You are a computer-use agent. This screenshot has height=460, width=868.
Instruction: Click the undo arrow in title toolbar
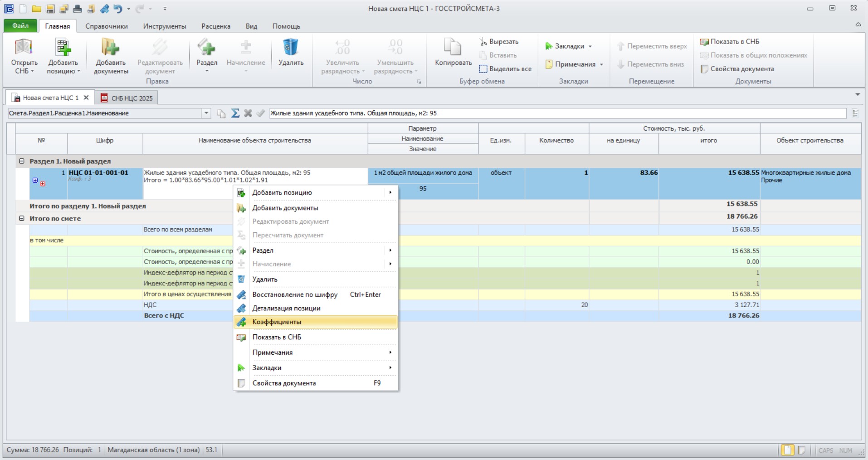pos(118,9)
